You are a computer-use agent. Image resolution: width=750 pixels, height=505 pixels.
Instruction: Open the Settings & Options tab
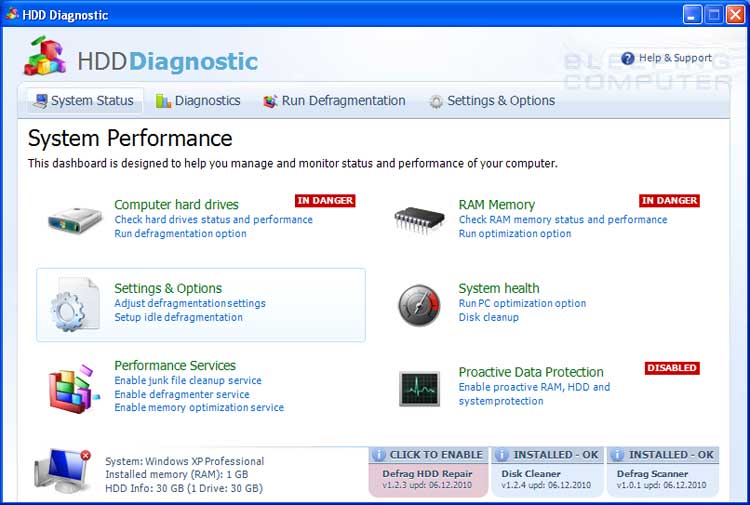(492, 101)
